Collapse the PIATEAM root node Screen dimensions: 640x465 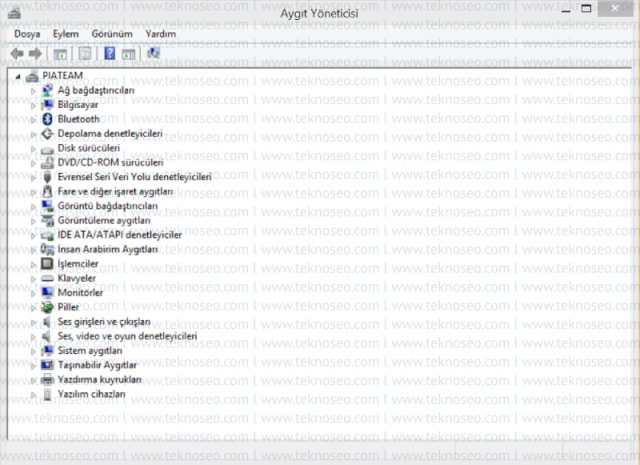point(18,76)
